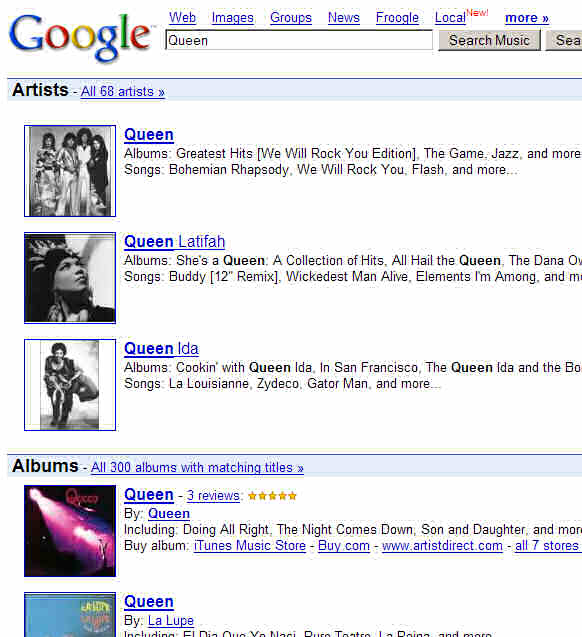View all 300 albums with matching titles
Viewport: 582px width, 637px height.
coord(197,468)
